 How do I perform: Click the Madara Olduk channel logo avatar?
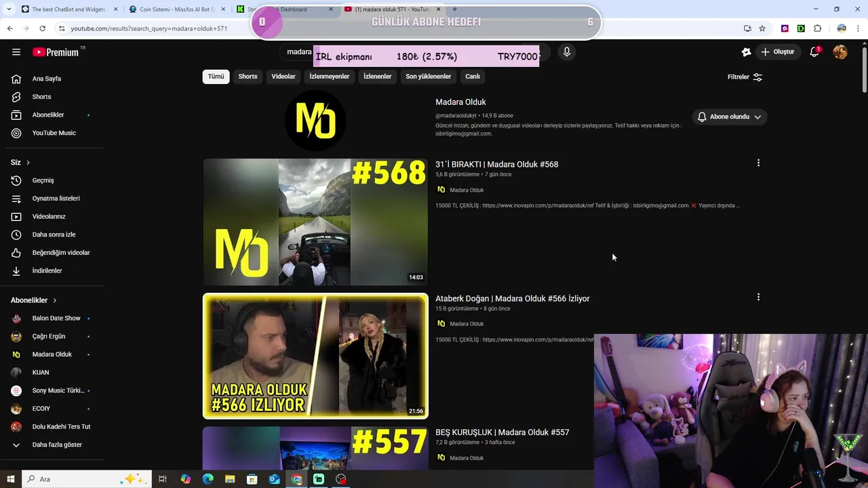315,120
